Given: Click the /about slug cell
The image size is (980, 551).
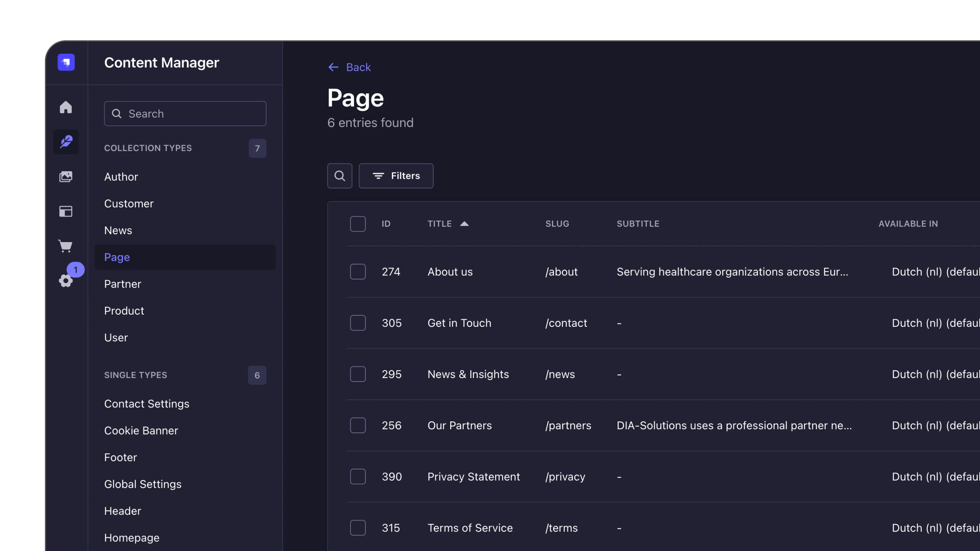Looking at the screenshot, I should pyautogui.click(x=561, y=271).
